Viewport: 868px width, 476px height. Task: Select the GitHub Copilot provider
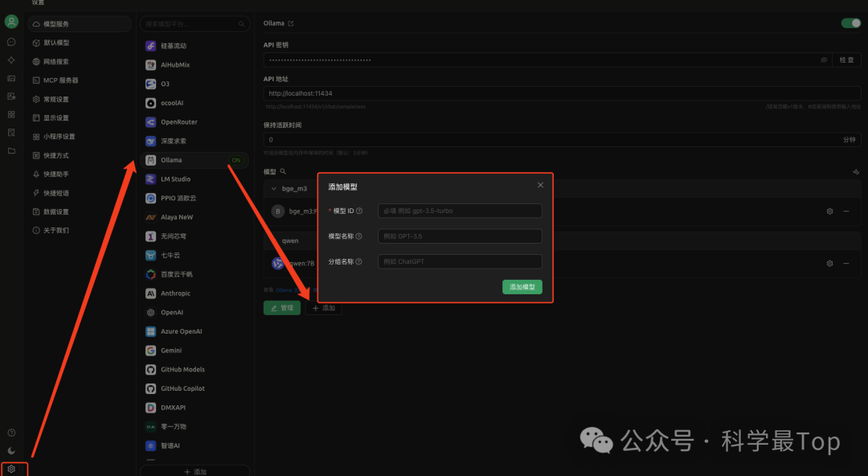194,388
